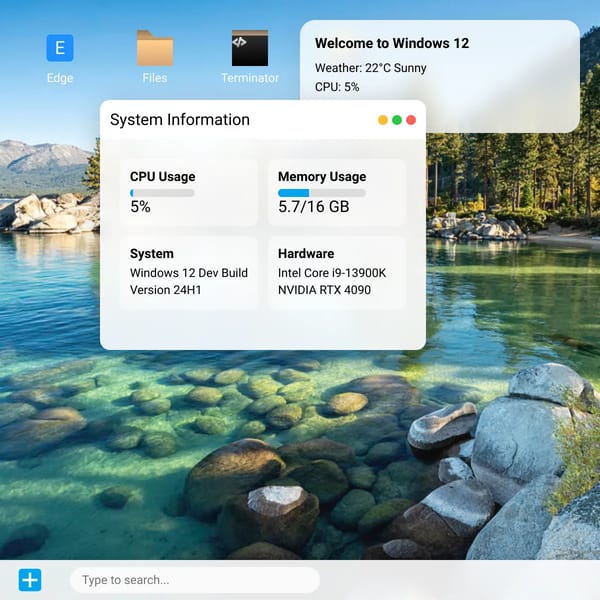Viewport: 600px width, 600px height.
Task: Click the red System Information window button
Action: coord(411,120)
